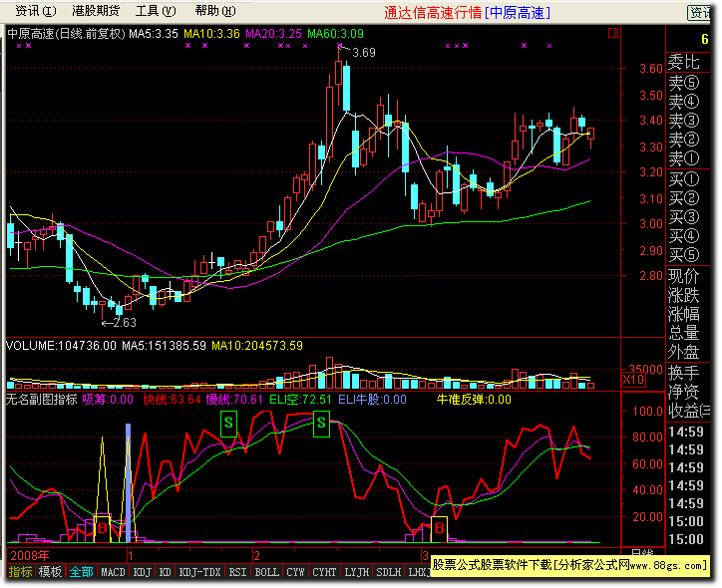Click the 中原高速(日线.前复权) chart title
722x588 pixels.
[x=66, y=34]
